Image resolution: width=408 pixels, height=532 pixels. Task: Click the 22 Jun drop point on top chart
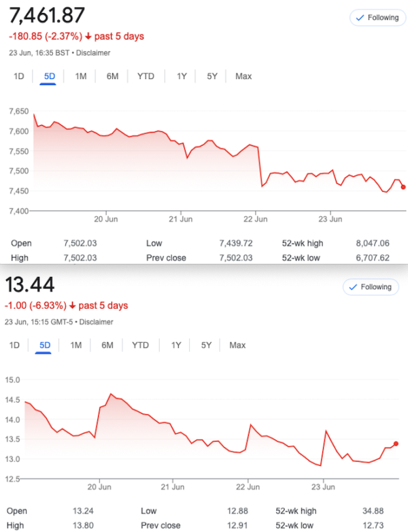coord(262,186)
